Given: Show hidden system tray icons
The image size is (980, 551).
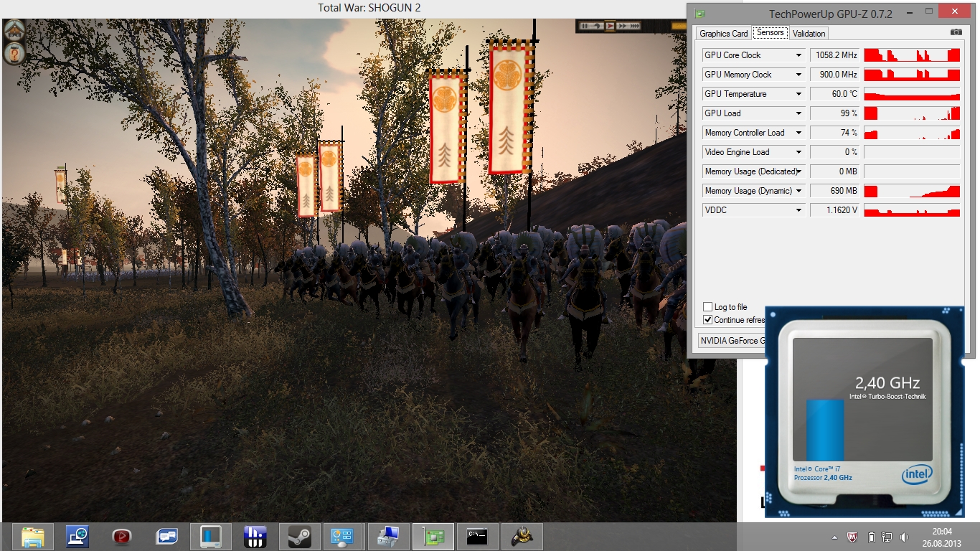Looking at the screenshot, I should click(x=834, y=537).
